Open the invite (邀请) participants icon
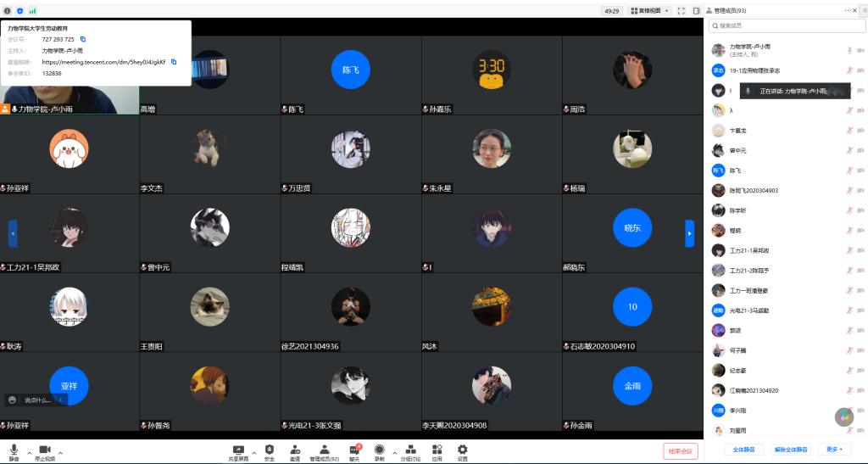The width and height of the screenshot is (868, 464). pos(295,450)
